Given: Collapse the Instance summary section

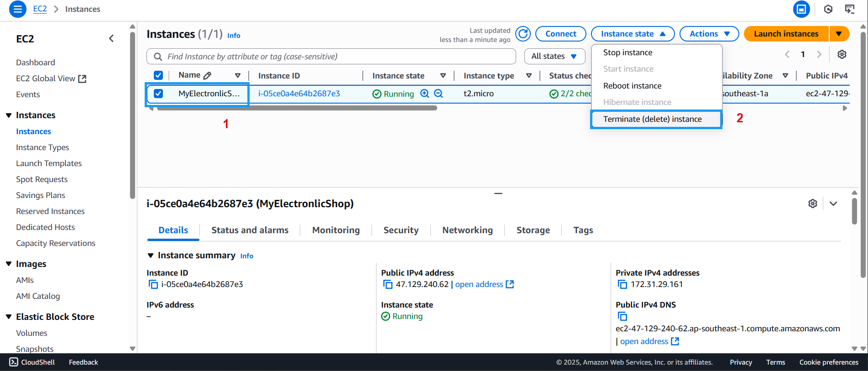Looking at the screenshot, I should (151, 256).
